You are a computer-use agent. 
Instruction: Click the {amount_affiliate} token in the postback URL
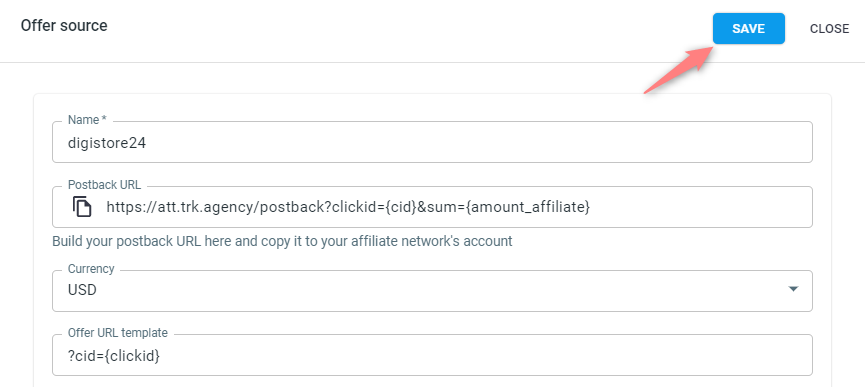click(528, 207)
